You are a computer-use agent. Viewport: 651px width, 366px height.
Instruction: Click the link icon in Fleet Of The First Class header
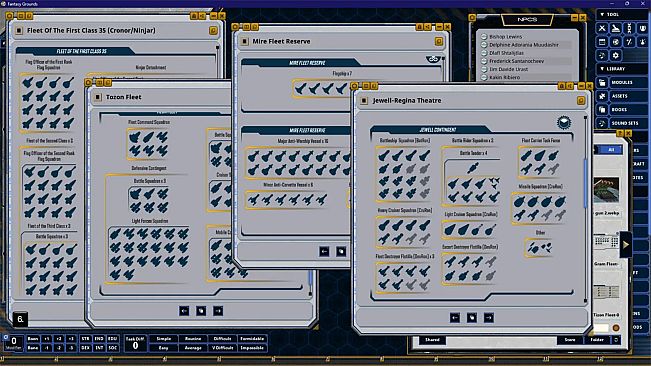[x=213, y=31]
